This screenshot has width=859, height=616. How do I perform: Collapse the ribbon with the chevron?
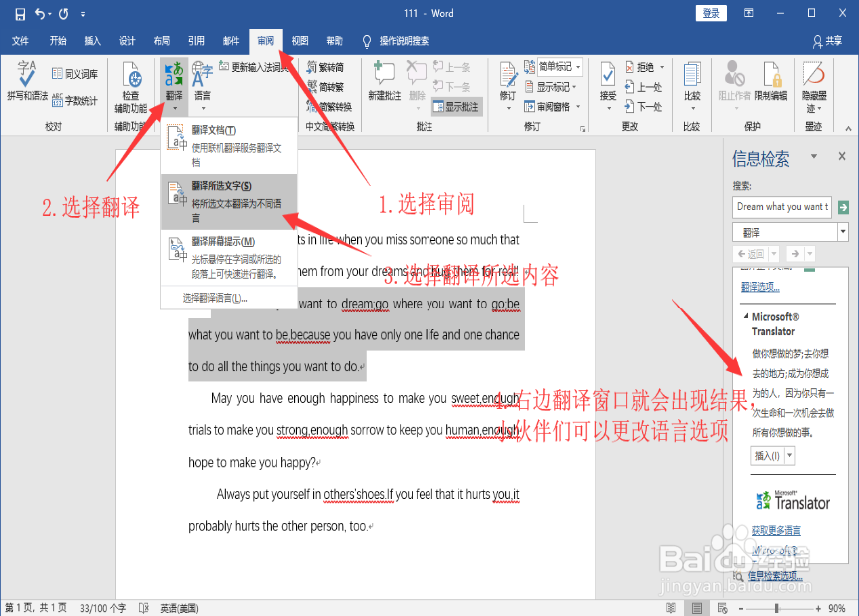tap(848, 128)
